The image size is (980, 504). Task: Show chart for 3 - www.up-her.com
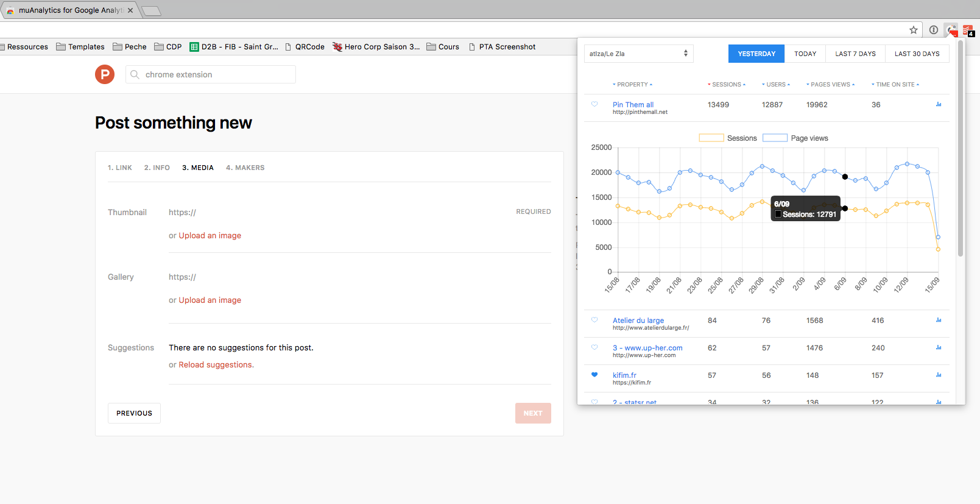click(x=939, y=347)
